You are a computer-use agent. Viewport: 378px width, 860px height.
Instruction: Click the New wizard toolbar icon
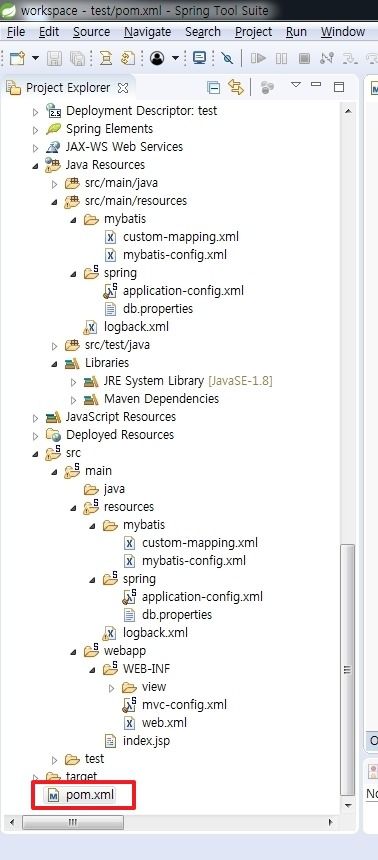[18, 59]
